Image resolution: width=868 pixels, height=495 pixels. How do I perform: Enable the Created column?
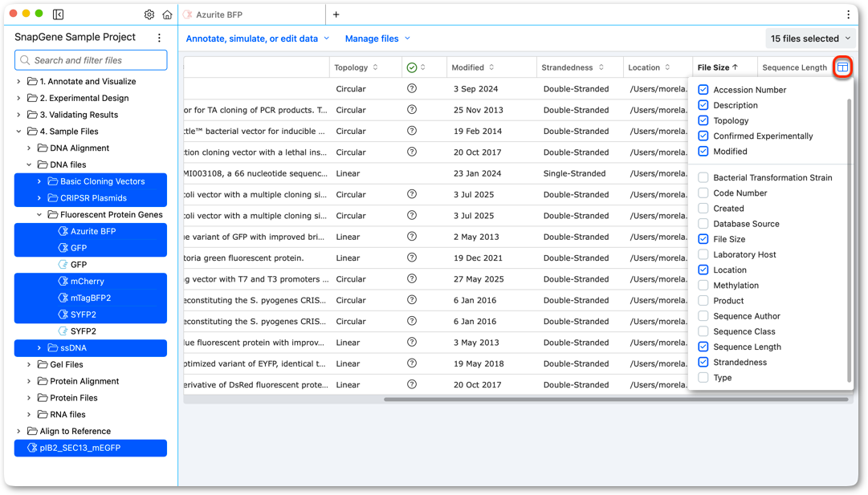703,209
